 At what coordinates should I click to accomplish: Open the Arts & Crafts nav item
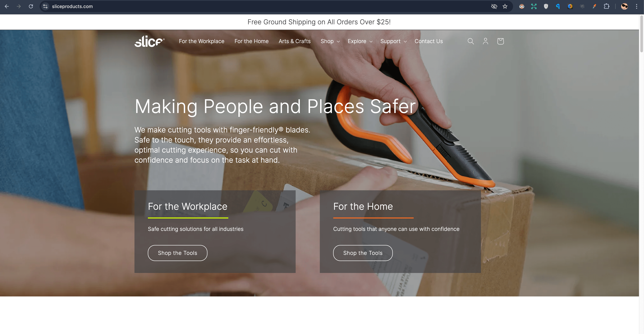(294, 41)
